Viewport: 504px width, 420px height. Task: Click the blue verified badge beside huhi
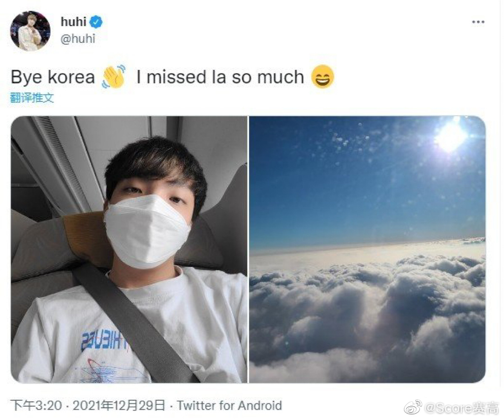96,22
